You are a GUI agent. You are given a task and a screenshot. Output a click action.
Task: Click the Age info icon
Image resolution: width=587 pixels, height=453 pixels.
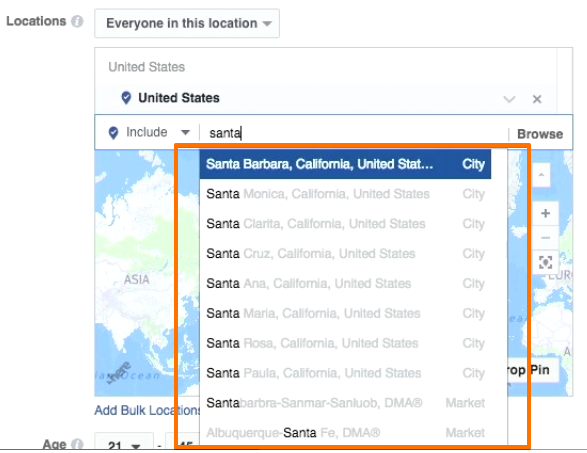77,444
